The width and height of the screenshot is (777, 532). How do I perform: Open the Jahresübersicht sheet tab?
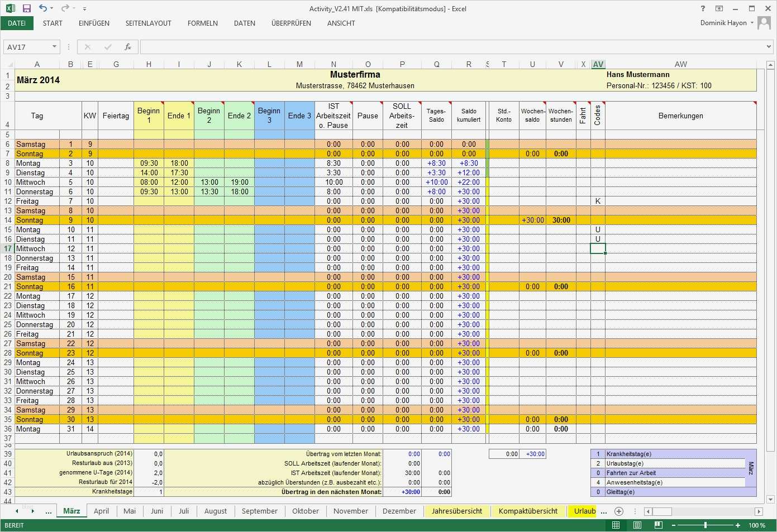[x=457, y=511]
